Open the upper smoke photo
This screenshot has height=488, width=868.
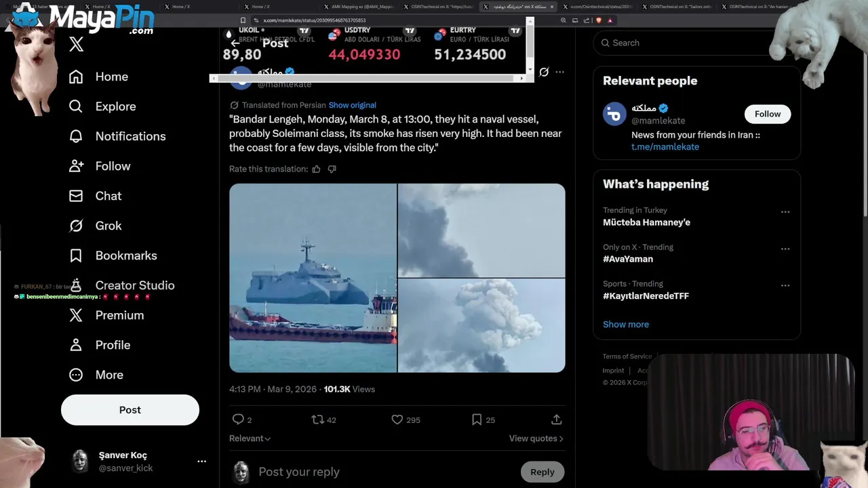481,230
